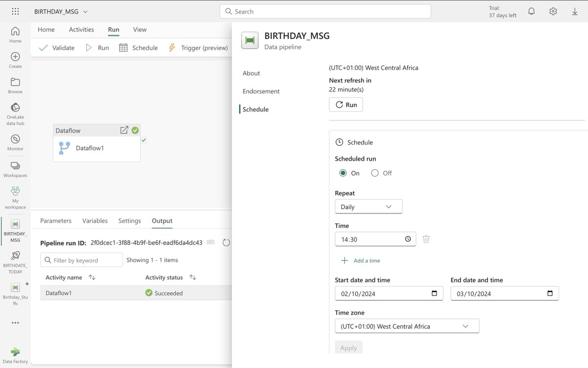Open the Repeat Daily dropdown
This screenshot has width=588, height=368.
point(368,207)
